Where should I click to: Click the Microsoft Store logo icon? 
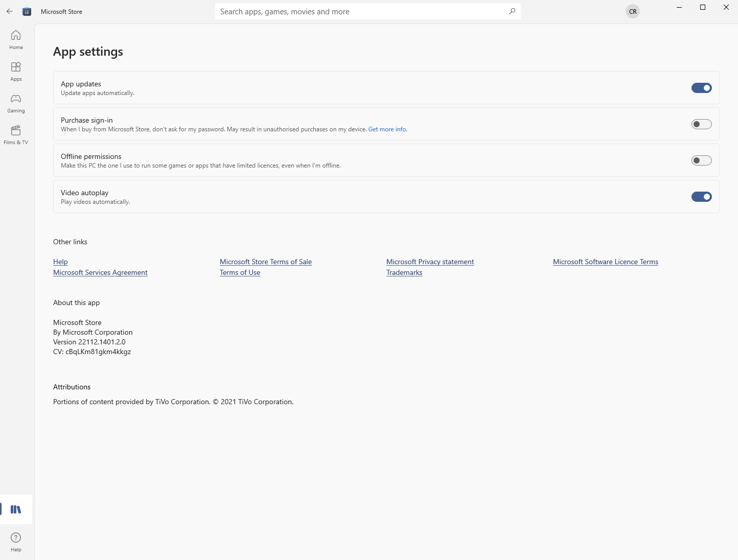27,11
